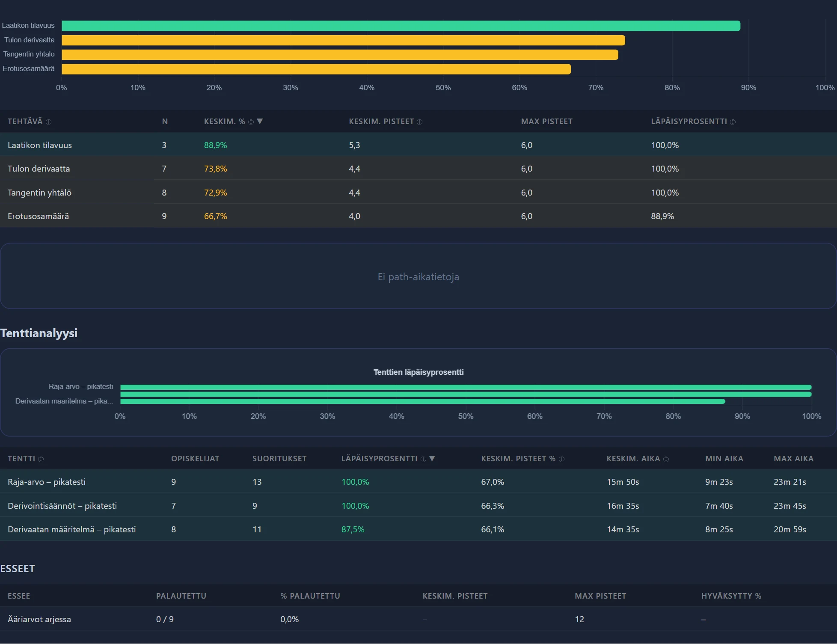The width and height of the screenshot is (837, 644).
Task: Click the 0 / 9 returned essays value
Action: [x=165, y=619]
